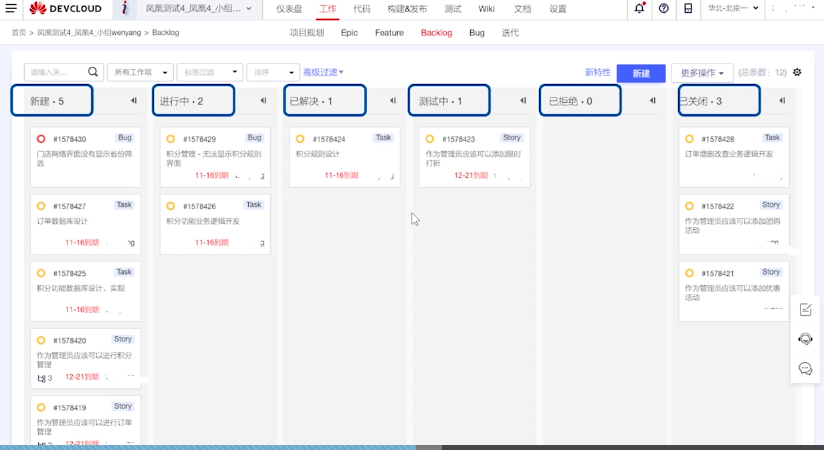Open the 华北-北京一 region dropdown
Viewport: 824px width, 450px height.
[733, 8]
